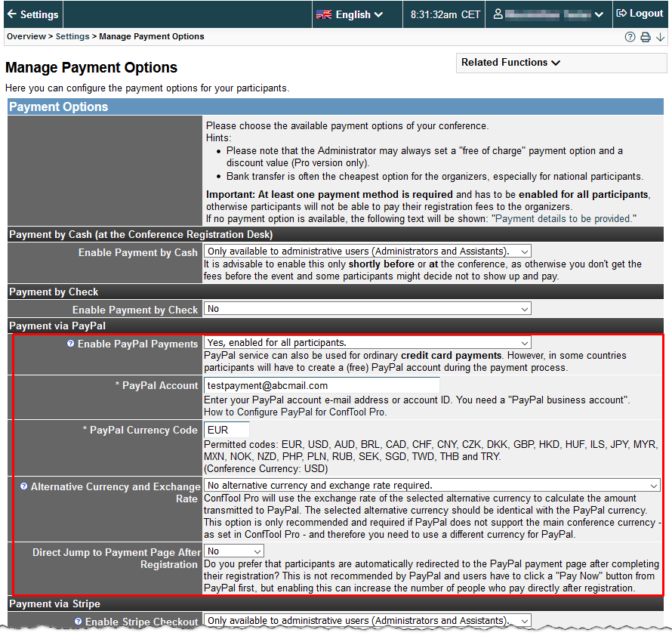Click the user profile icon

click(x=498, y=14)
